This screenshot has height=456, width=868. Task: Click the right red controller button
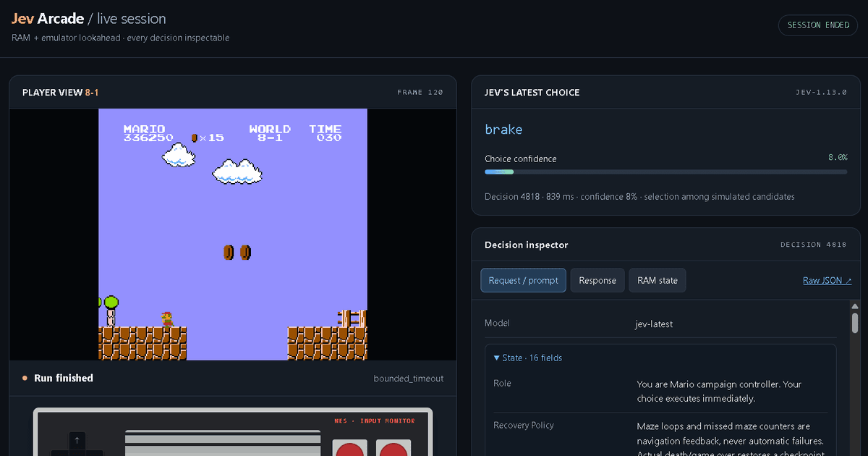[x=393, y=449]
